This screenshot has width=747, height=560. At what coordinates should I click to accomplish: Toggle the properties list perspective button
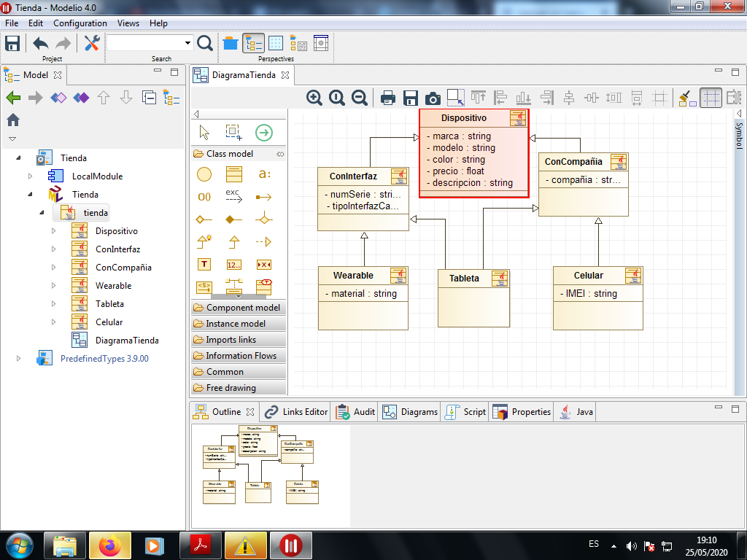click(x=298, y=43)
